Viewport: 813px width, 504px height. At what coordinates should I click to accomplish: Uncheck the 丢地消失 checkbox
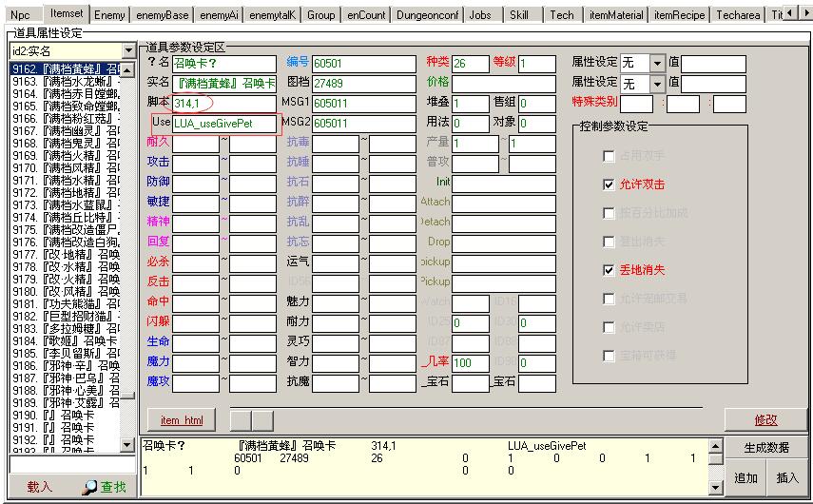point(610,270)
